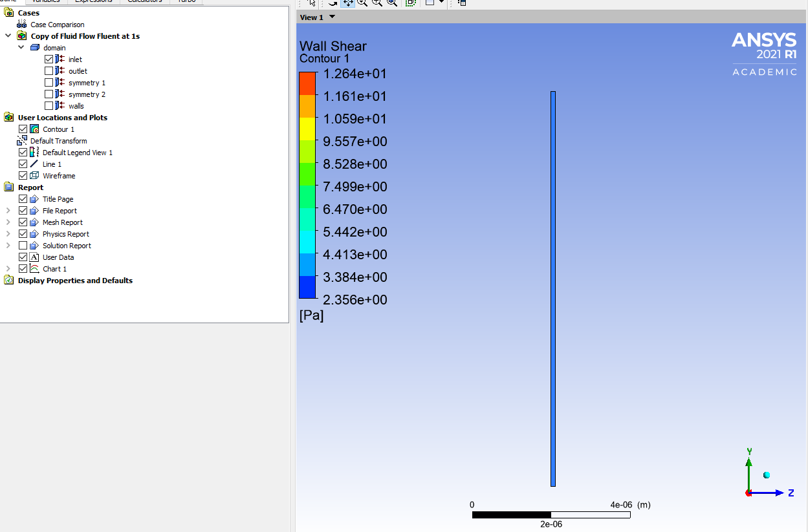Screen dimensions: 808x532
Task: Expand the Mesh Report node
Action: click(8, 222)
